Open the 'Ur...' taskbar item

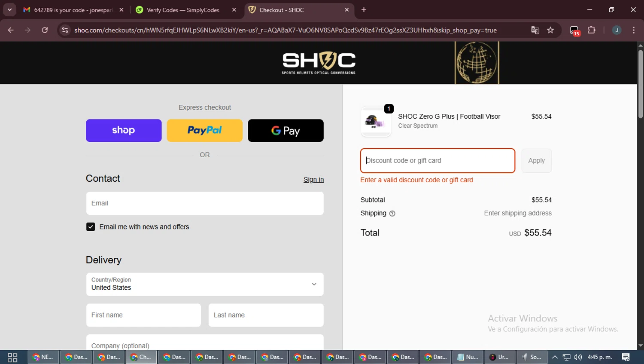coord(500,357)
